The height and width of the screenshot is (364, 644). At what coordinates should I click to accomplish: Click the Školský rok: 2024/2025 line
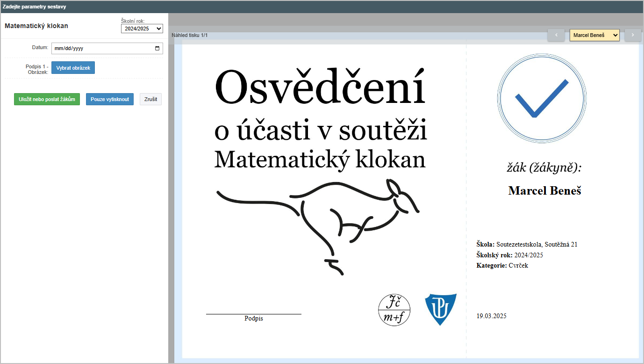(x=509, y=255)
